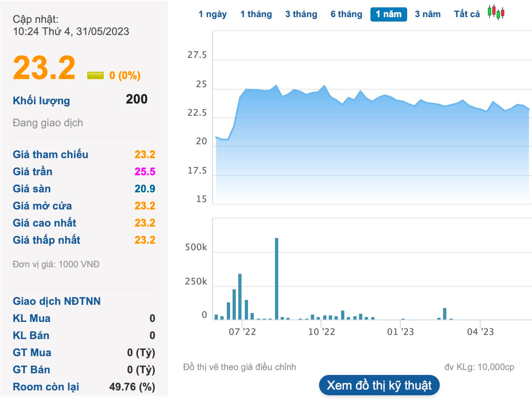Click the 'KL Bán' label
Image resolution: width=532 pixels, height=401 pixels.
[x=31, y=335]
